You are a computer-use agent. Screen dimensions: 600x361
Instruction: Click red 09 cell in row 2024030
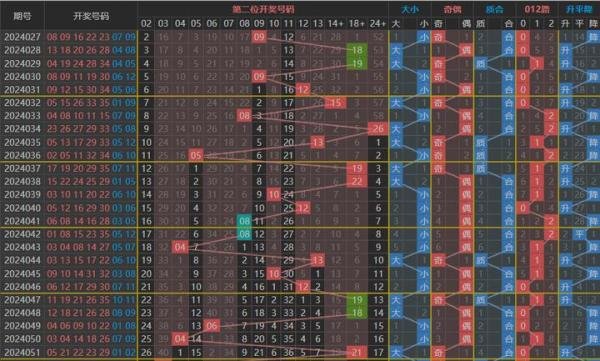pyautogui.click(x=259, y=77)
